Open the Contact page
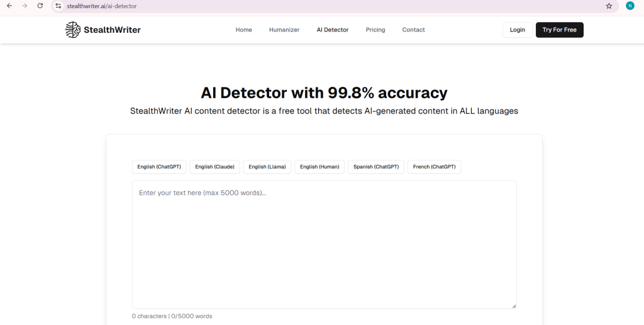The height and width of the screenshot is (325, 644). coord(413,30)
